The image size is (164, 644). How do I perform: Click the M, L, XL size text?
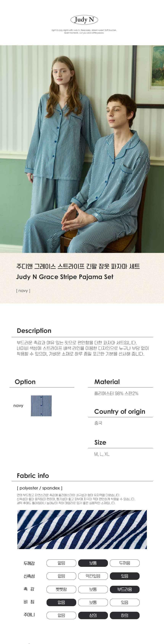coord(102,454)
